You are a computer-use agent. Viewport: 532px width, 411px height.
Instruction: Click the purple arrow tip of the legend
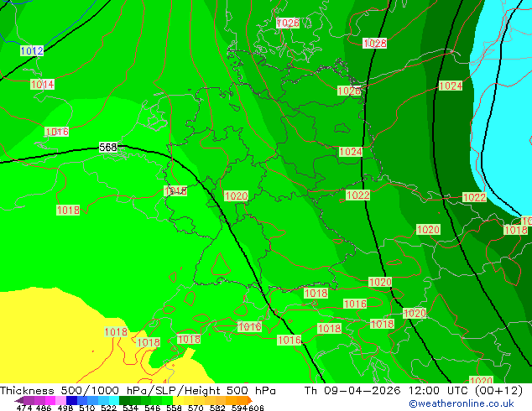(19, 400)
